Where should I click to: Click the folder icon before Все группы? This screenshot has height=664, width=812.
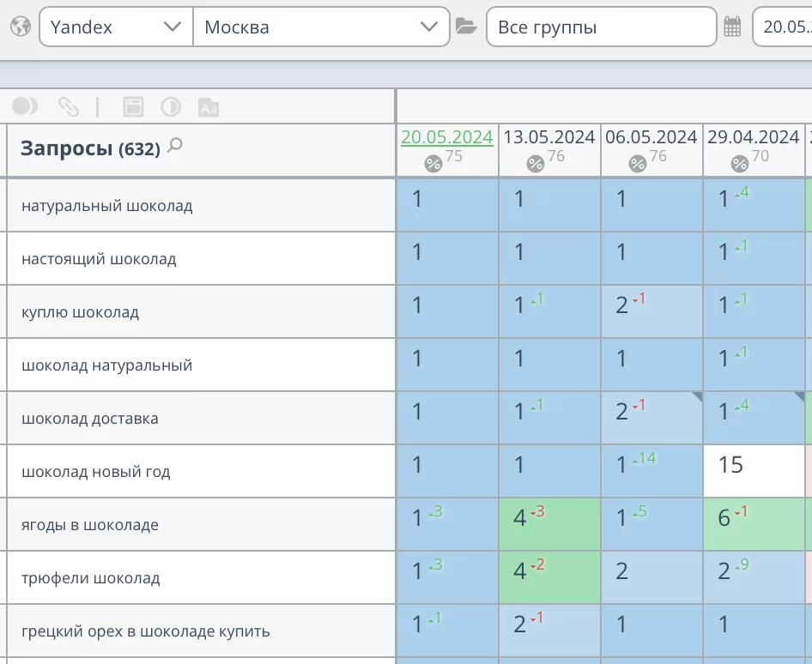[466, 27]
